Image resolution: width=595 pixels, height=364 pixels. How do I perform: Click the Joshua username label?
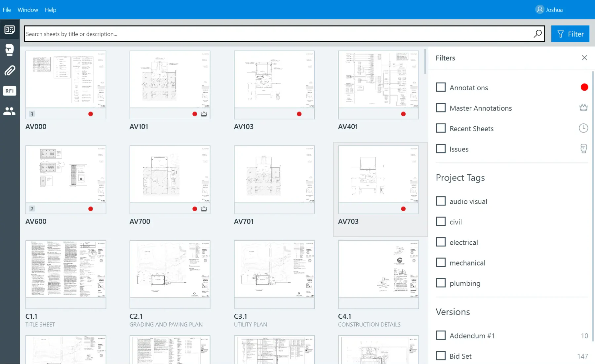[x=554, y=10]
